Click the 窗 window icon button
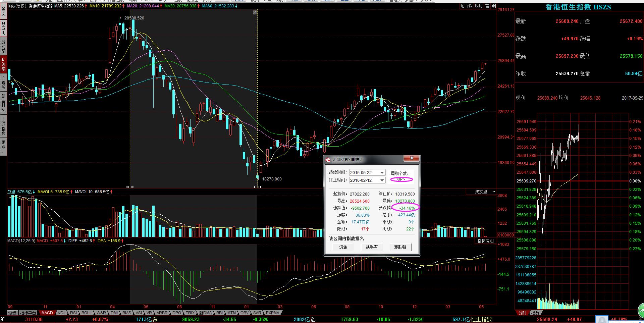This screenshot has height=323, width=644. coord(487,6)
